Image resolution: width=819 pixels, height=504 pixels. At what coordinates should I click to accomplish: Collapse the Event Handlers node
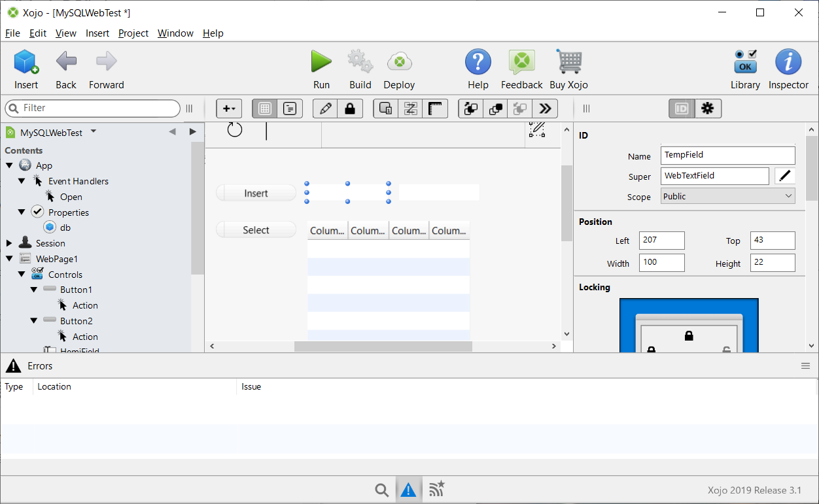[22, 181]
